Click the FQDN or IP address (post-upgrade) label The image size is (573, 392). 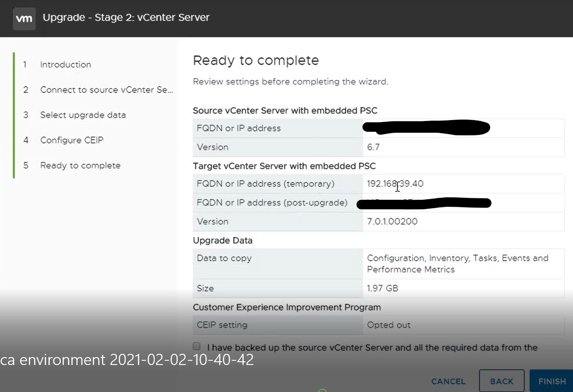pos(272,203)
